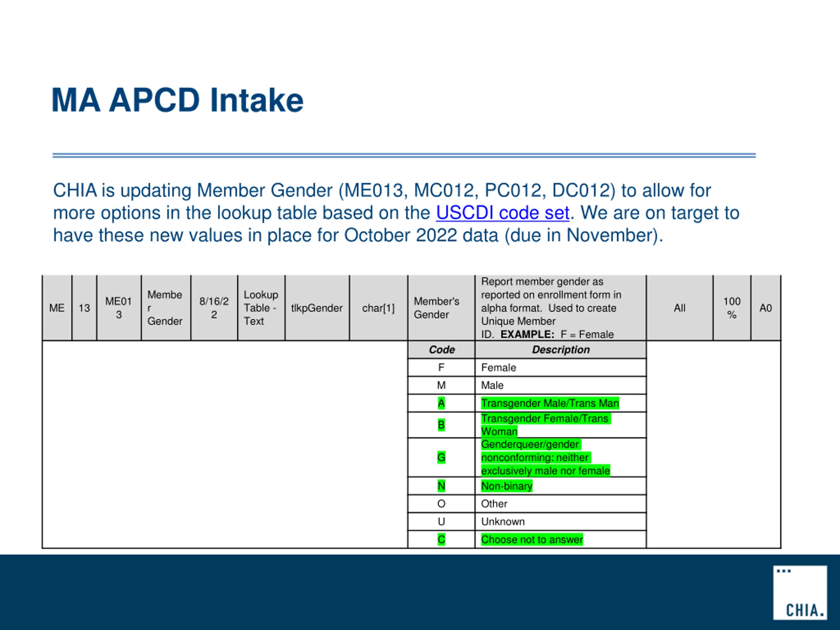
Task: Click the Choose not to answer cell
Action: (532, 539)
